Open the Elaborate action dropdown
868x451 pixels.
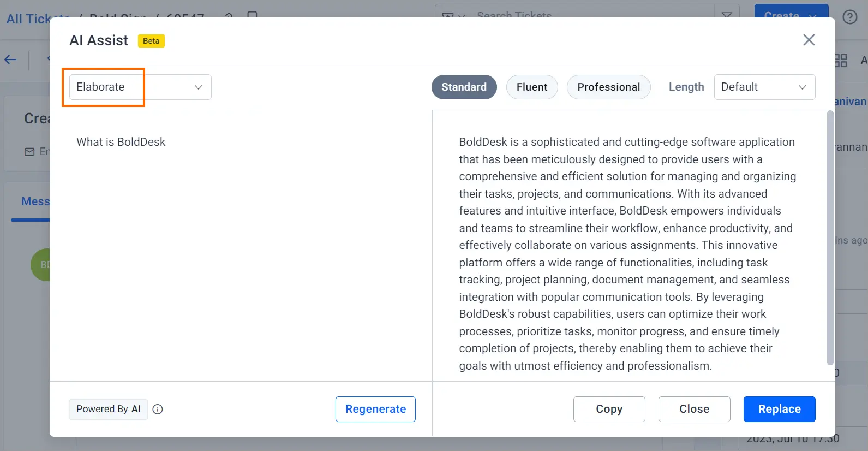tap(140, 87)
